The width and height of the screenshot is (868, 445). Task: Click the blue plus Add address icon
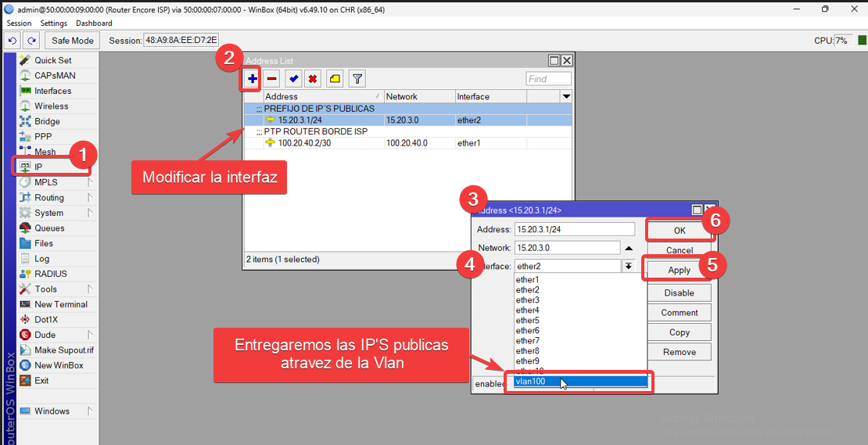[252, 78]
